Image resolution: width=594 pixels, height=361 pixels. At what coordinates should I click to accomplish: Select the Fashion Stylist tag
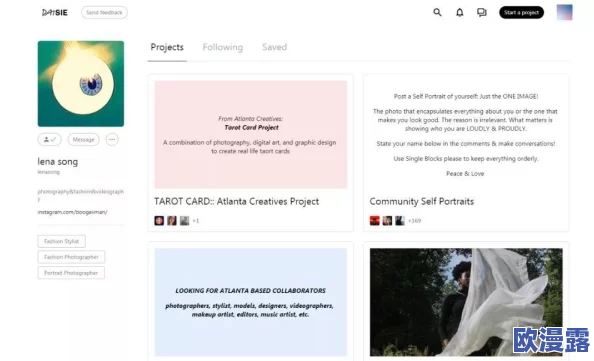[x=61, y=241]
